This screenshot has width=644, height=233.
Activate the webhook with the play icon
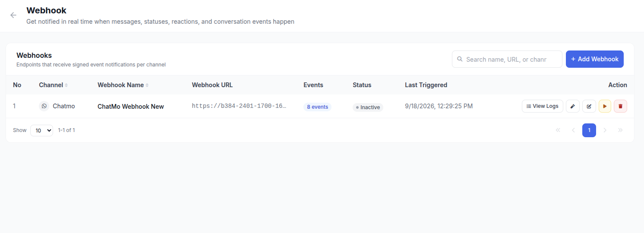[x=605, y=106]
